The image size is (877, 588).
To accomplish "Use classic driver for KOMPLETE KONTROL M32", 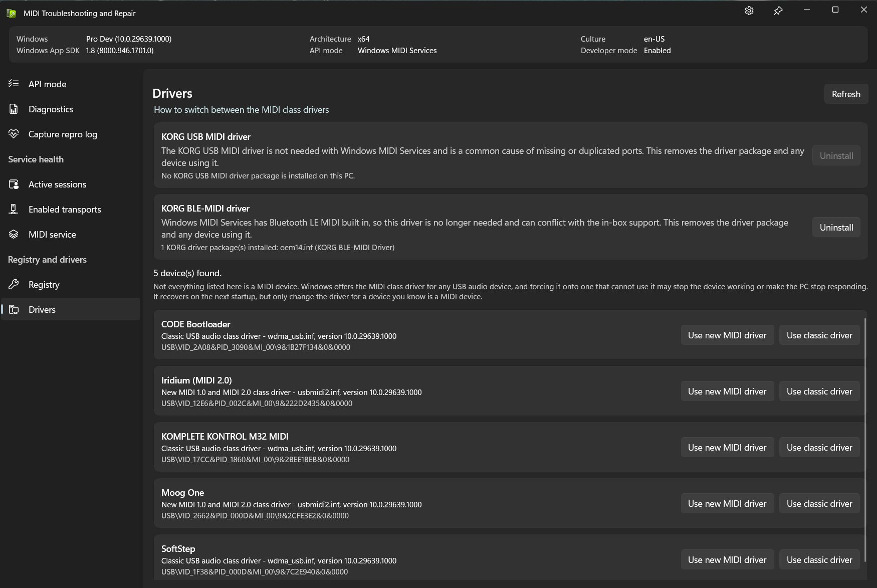I will click(x=819, y=448).
